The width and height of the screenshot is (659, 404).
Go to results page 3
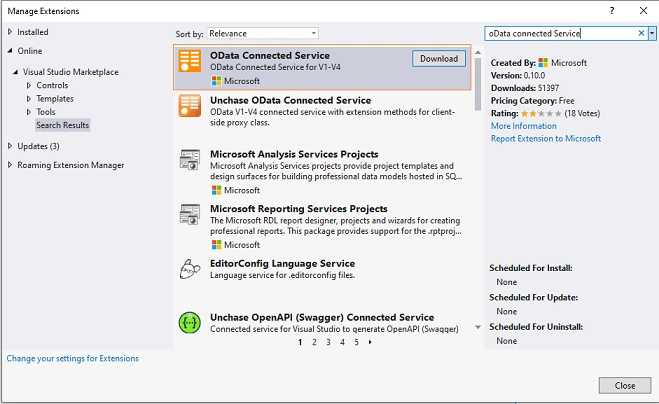point(328,342)
